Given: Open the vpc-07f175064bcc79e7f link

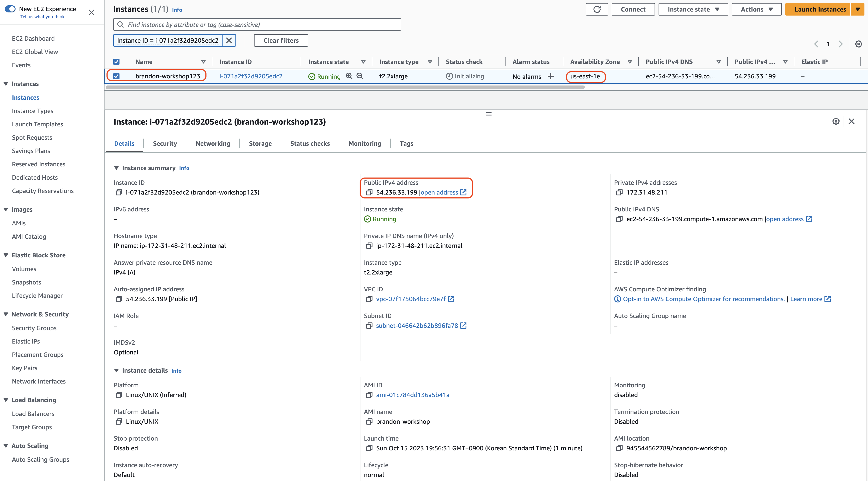Looking at the screenshot, I should point(411,299).
